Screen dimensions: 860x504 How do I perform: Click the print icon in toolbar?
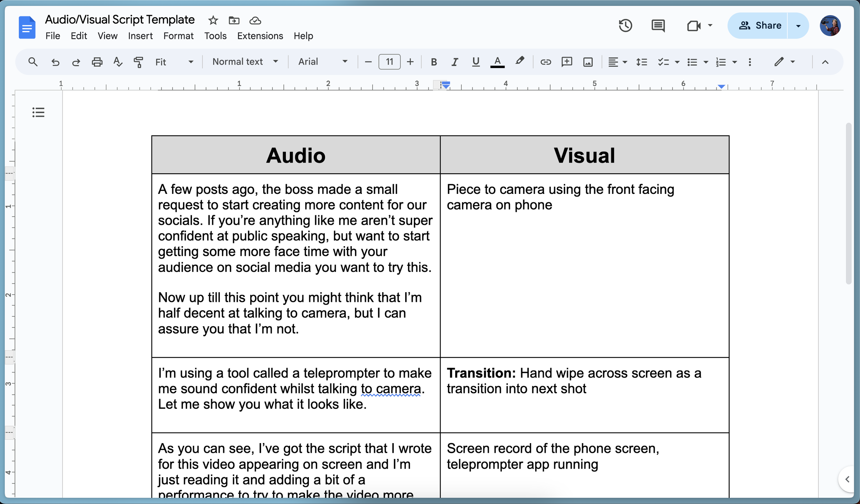pyautogui.click(x=97, y=62)
